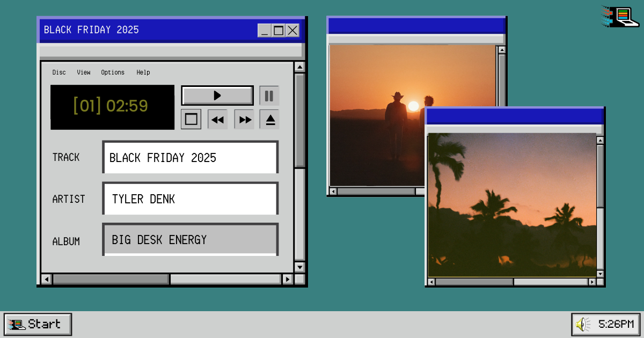Screen dimensions: 644x338
Task: Click the ARTIST field showing TYLER DENK
Action: coord(191,199)
